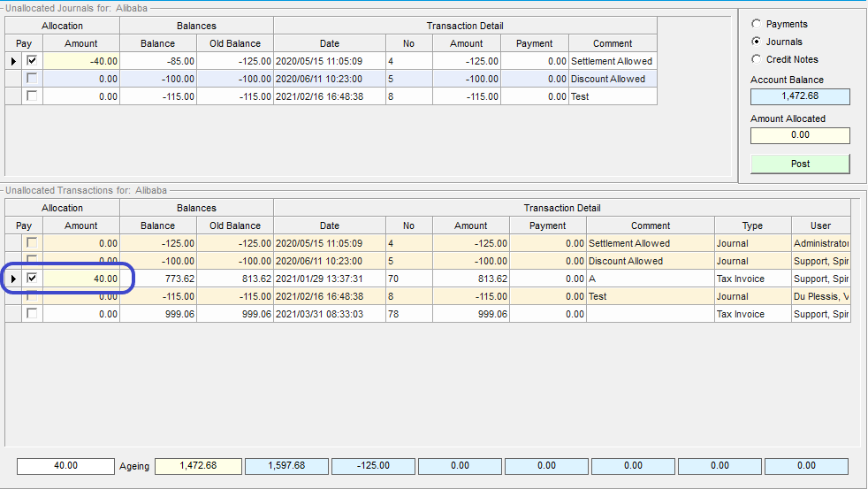The height and width of the screenshot is (489, 868).
Task: Click the ageing bucket showing -125.00
Action: click(373, 466)
